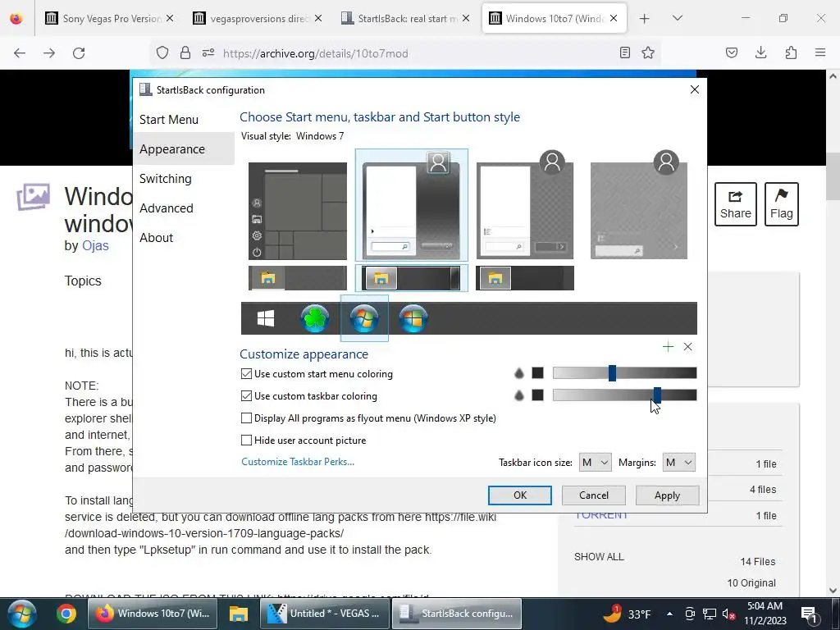The width and height of the screenshot is (840, 630).
Task: Select the Windows 10 flat start button style
Action: pyautogui.click(x=266, y=318)
